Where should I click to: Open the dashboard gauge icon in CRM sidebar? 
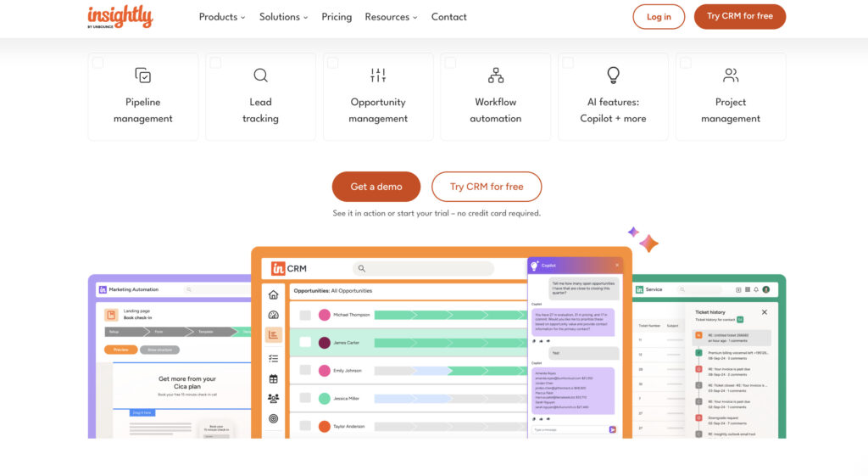[274, 315]
